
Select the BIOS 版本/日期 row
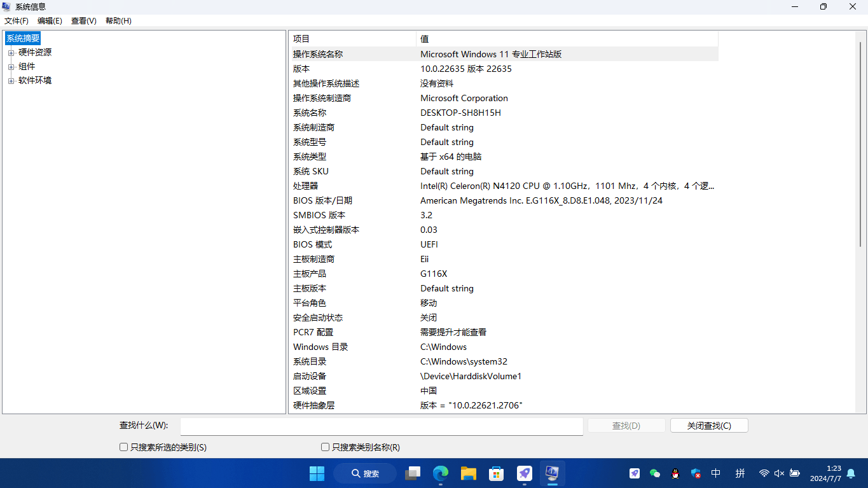point(504,200)
